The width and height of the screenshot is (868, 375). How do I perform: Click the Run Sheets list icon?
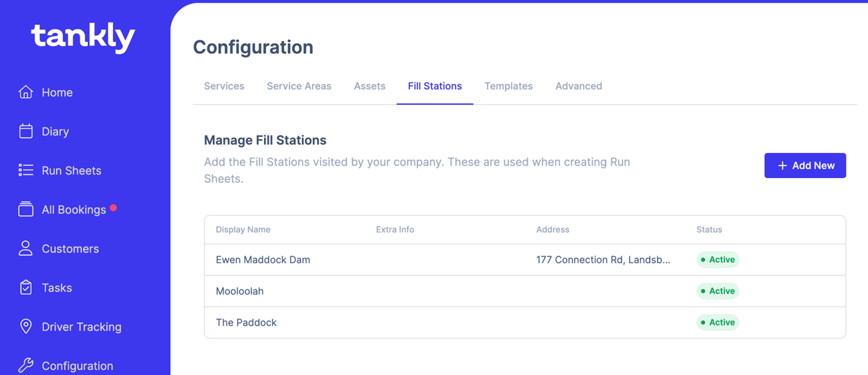[26, 170]
